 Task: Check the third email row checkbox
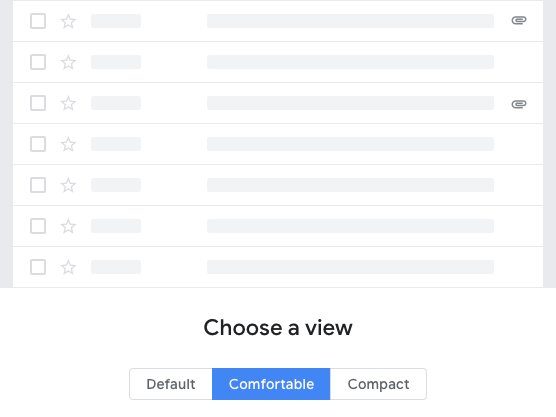[x=38, y=103]
